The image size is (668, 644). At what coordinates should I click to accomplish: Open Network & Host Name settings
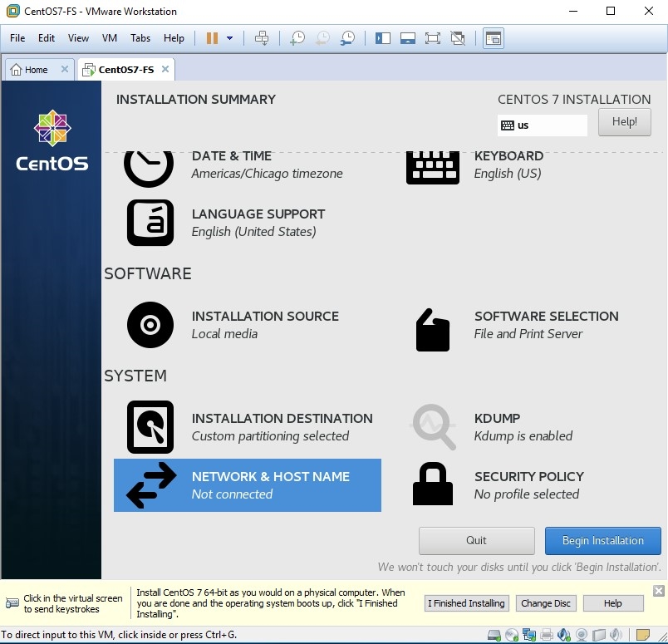pyautogui.click(x=247, y=485)
